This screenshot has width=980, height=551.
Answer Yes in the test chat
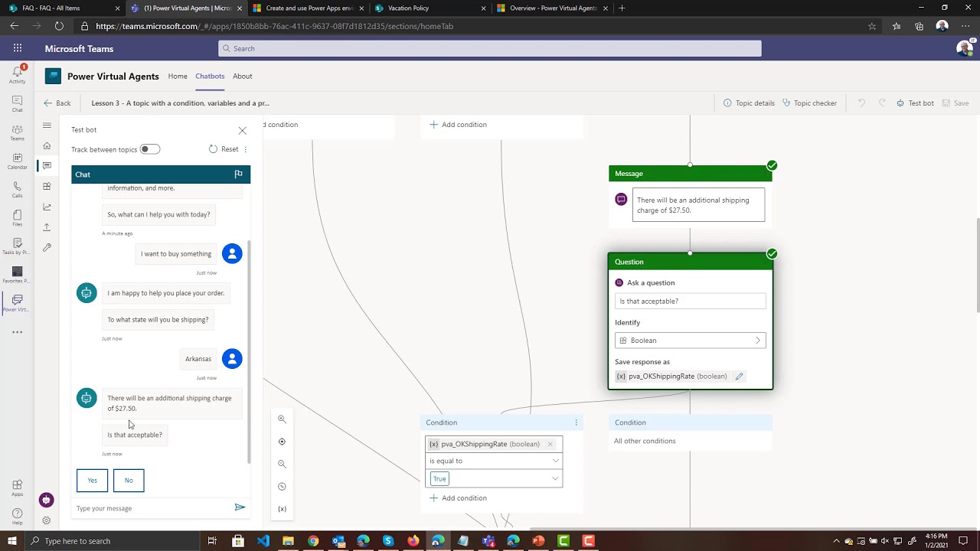pyautogui.click(x=92, y=480)
